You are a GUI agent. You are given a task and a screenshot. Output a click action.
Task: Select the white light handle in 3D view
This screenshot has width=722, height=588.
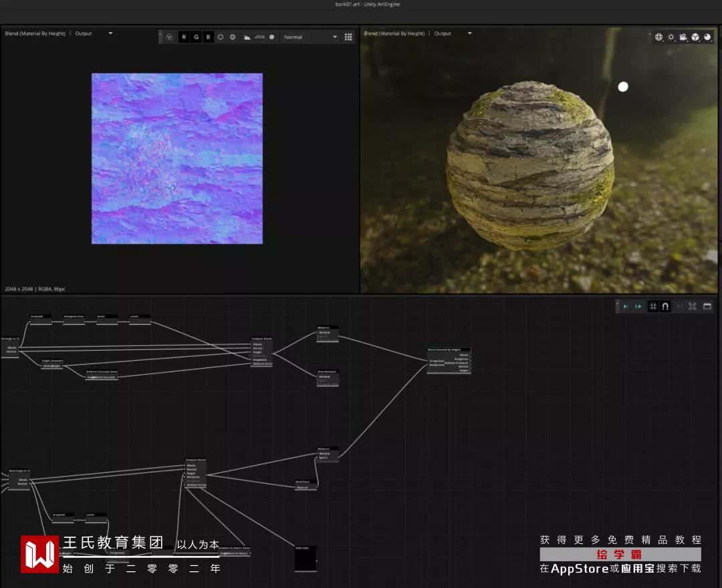coord(623,86)
